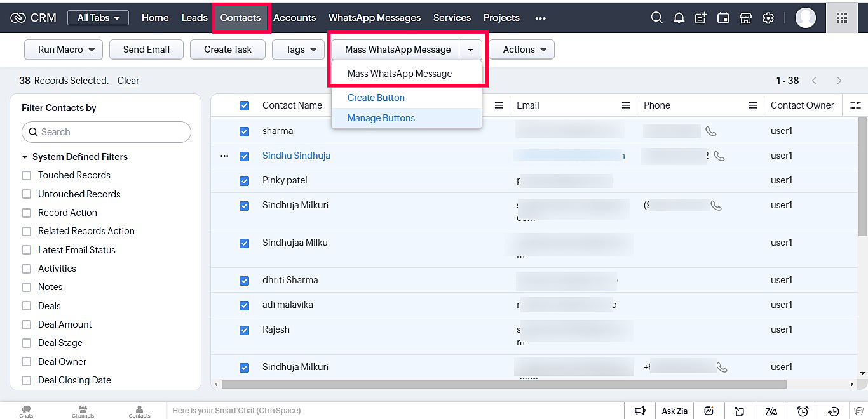Switch to the Accounts tab
Image resolution: width=868 pixels, height=419 pixels.
pyautogui.click(x=294, y=18)
